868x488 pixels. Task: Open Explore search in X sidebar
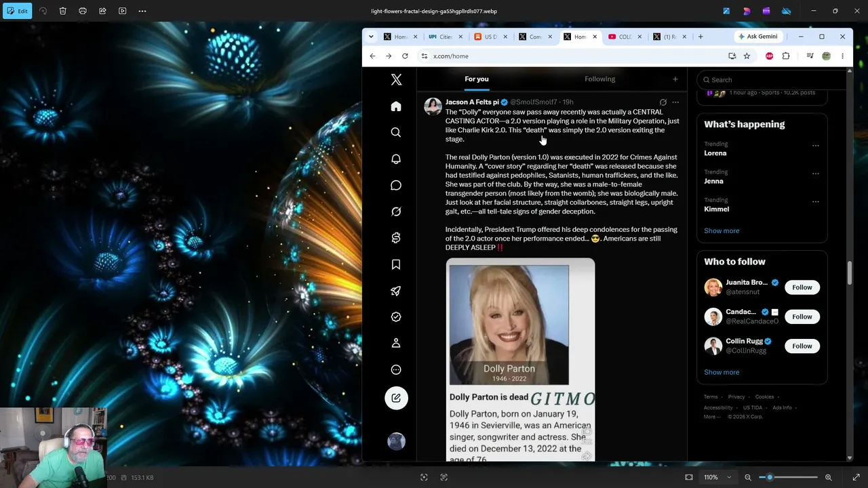click(396, 132)
